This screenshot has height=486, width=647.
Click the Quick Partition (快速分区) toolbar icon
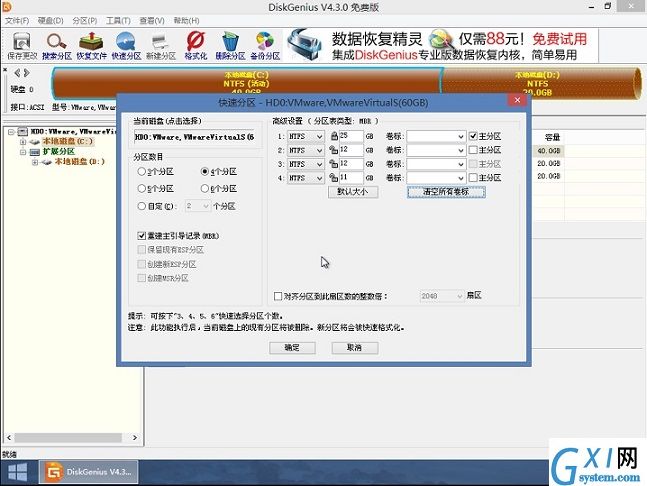pyautogui.click(x=126, y=46)
